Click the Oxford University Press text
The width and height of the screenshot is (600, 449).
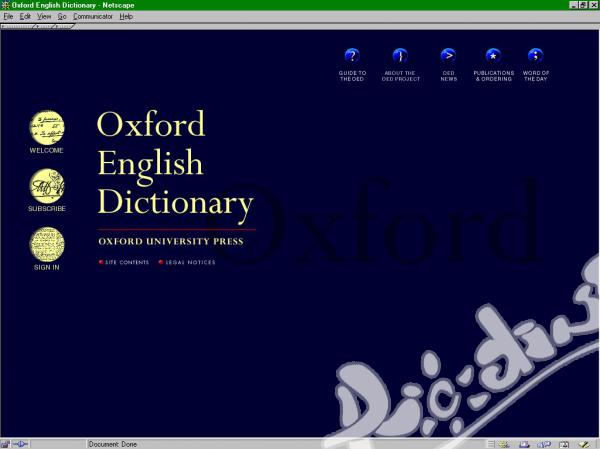[x=171, y=242]
